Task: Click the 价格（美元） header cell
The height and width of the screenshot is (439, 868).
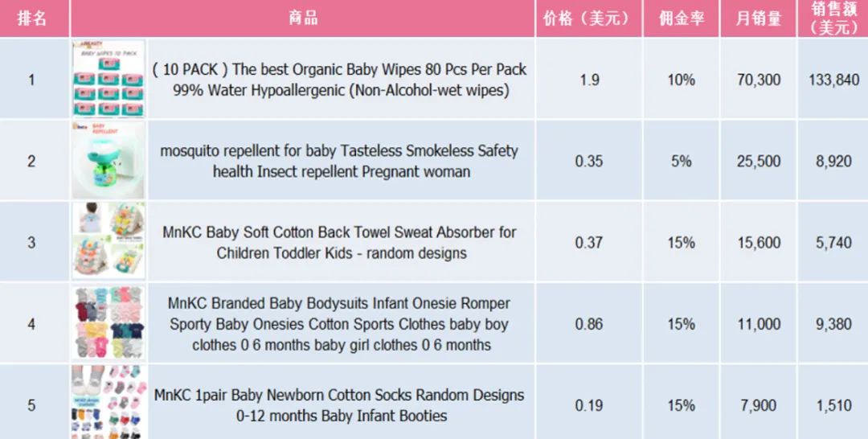Action: pos(588,18)
